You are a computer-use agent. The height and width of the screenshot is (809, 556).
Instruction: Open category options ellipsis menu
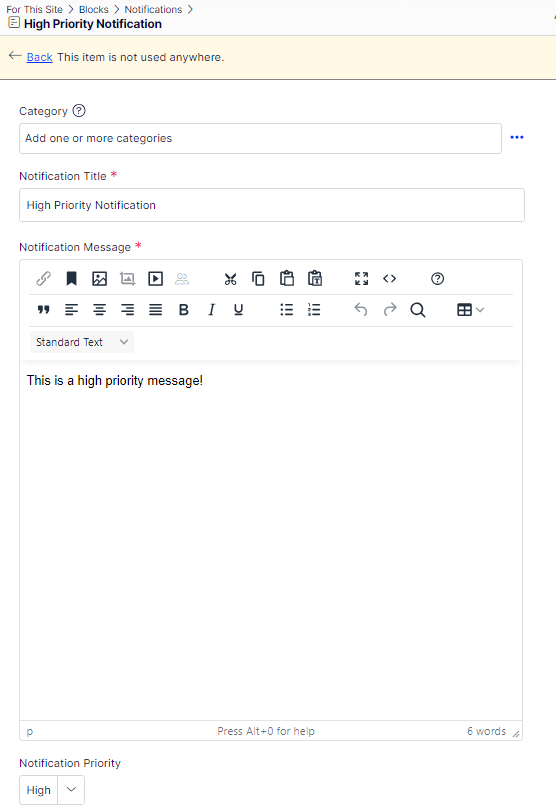tap(517, 137)
